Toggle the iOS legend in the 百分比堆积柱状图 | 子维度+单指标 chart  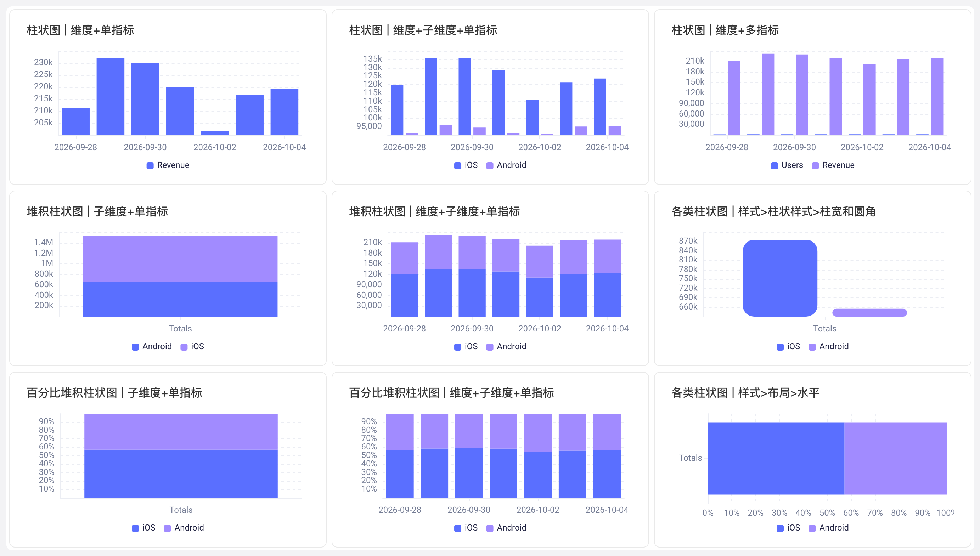pyautogui.click(x=143, y=528)
